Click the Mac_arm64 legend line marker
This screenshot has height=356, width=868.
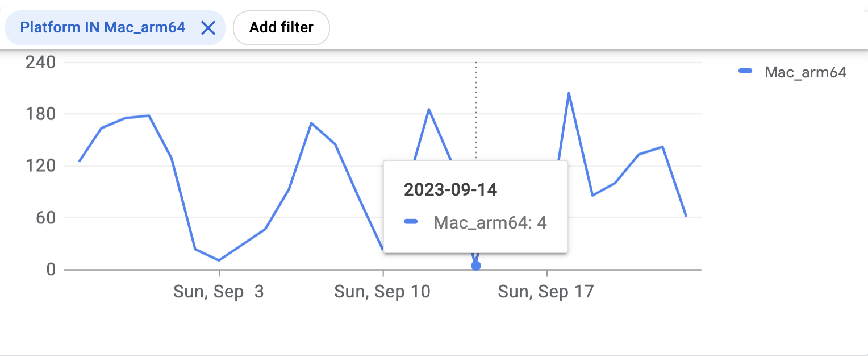745,72
